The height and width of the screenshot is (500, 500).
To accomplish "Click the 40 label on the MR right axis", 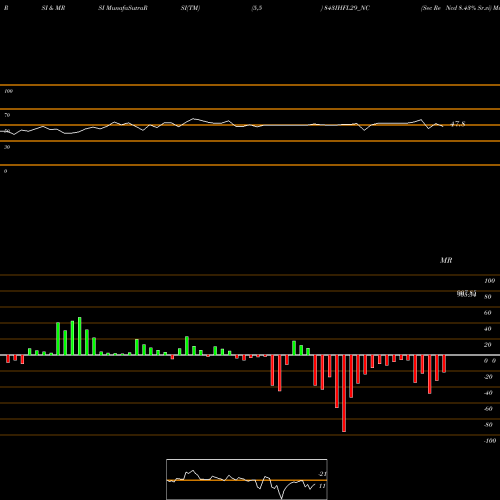I will tap(487, 329).
